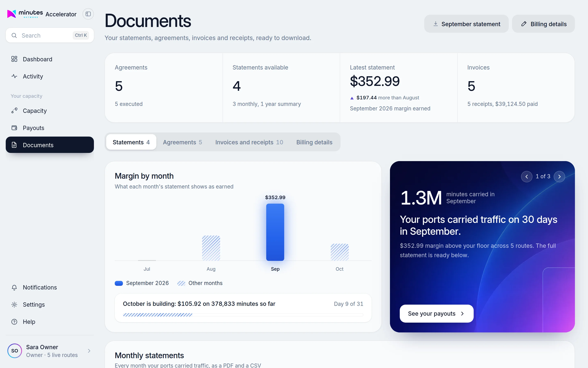Screen dimensions: 588x368
Task: Click the "1.3M" minutes figure
Action: [421, 198]
